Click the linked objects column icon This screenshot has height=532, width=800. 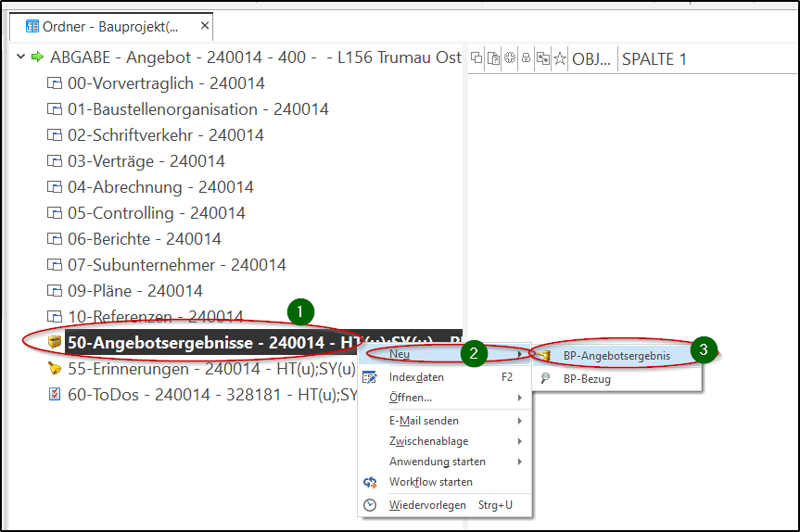[x=543, y=58]
